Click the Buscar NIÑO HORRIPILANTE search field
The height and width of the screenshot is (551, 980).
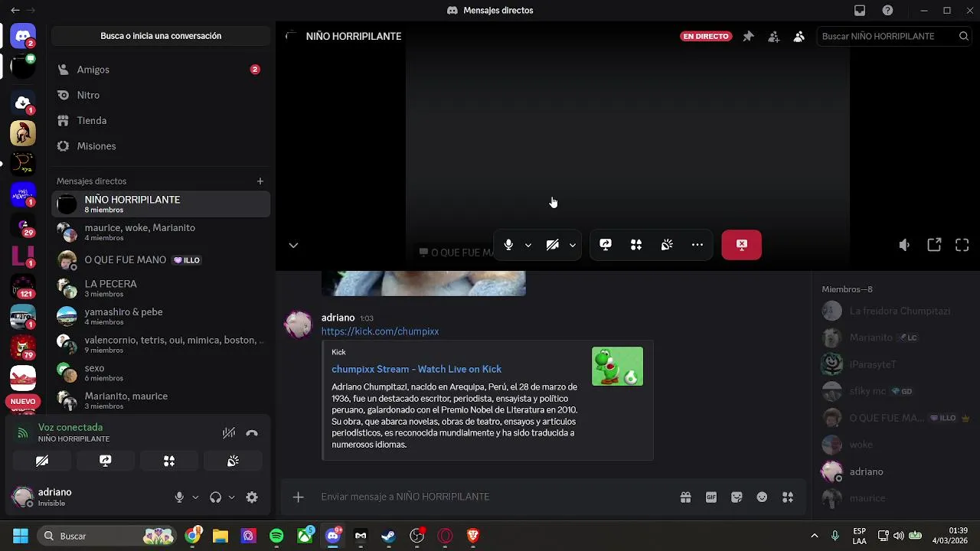tap(896, 36)
